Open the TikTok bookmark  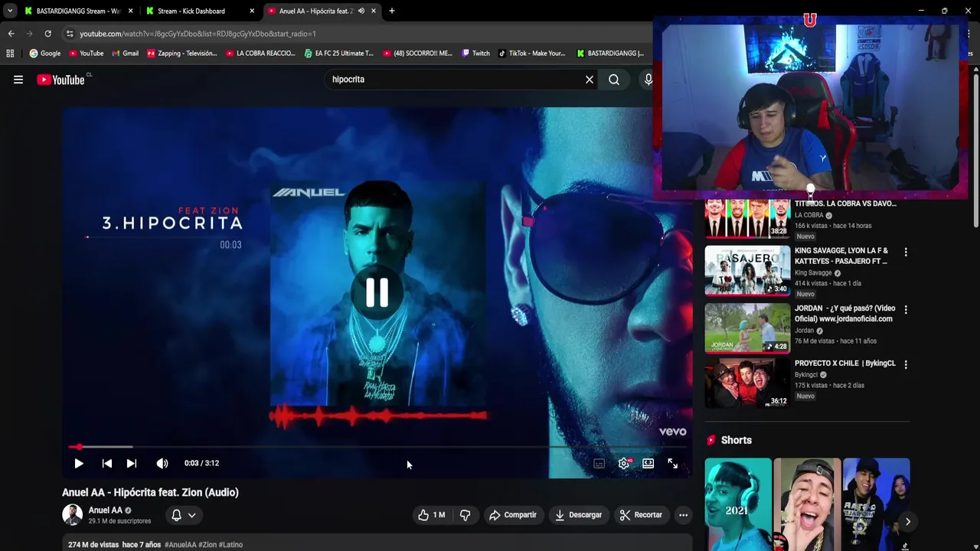pyautogui.click(x=531, y=54)
